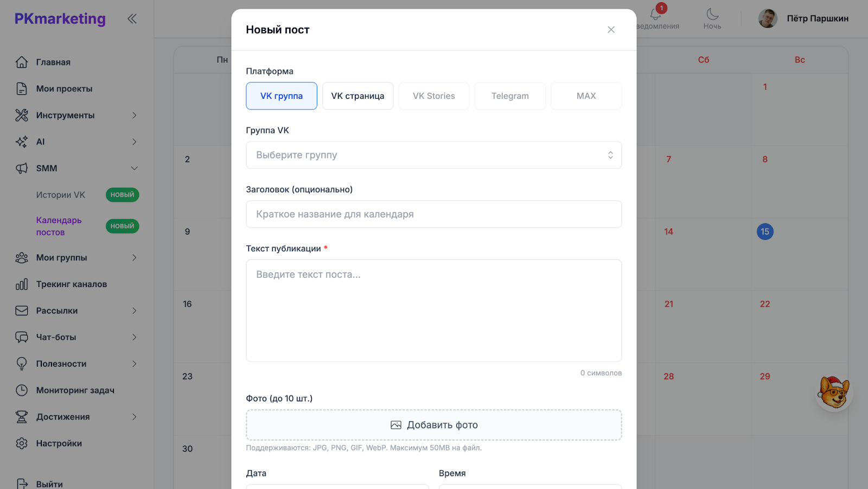Collapse the sidebar with double-chevron icon
The height and width of the screenshot is (489, 868).
coord(132,19)
